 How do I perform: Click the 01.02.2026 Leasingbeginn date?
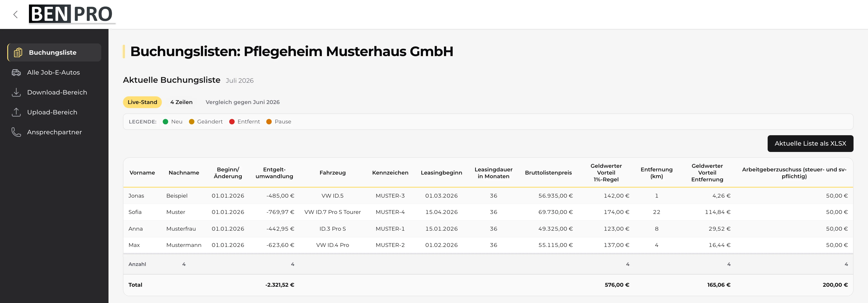[x=441, y=245]
